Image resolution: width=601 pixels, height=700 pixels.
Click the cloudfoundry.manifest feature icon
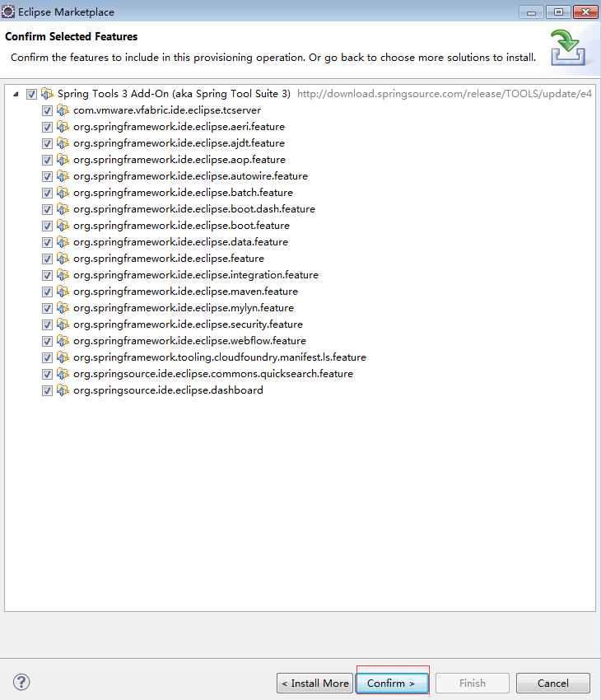point(63,357)
